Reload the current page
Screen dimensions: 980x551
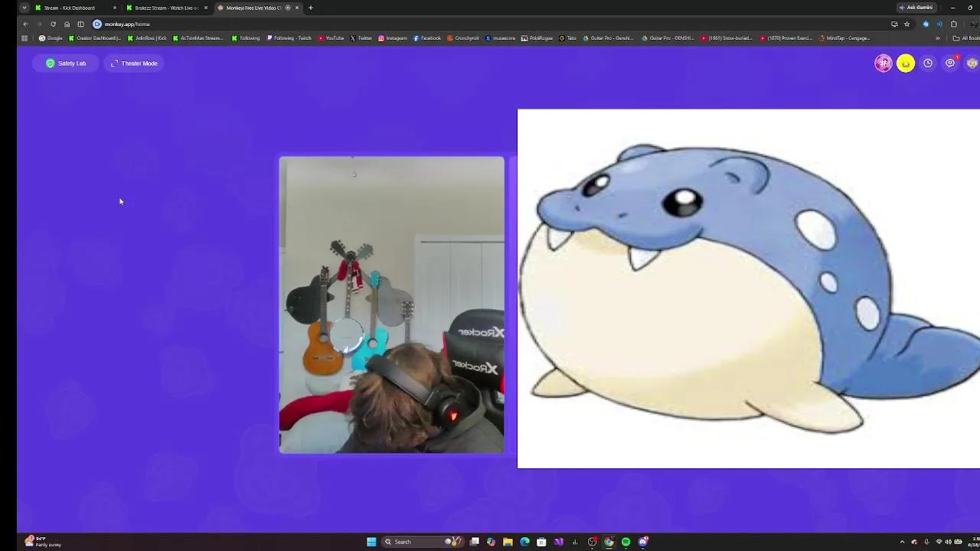53,24
